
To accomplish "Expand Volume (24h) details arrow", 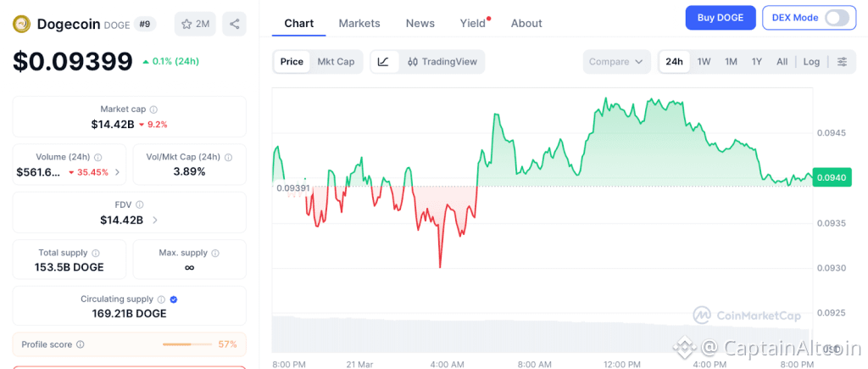I will click(117, 172).
